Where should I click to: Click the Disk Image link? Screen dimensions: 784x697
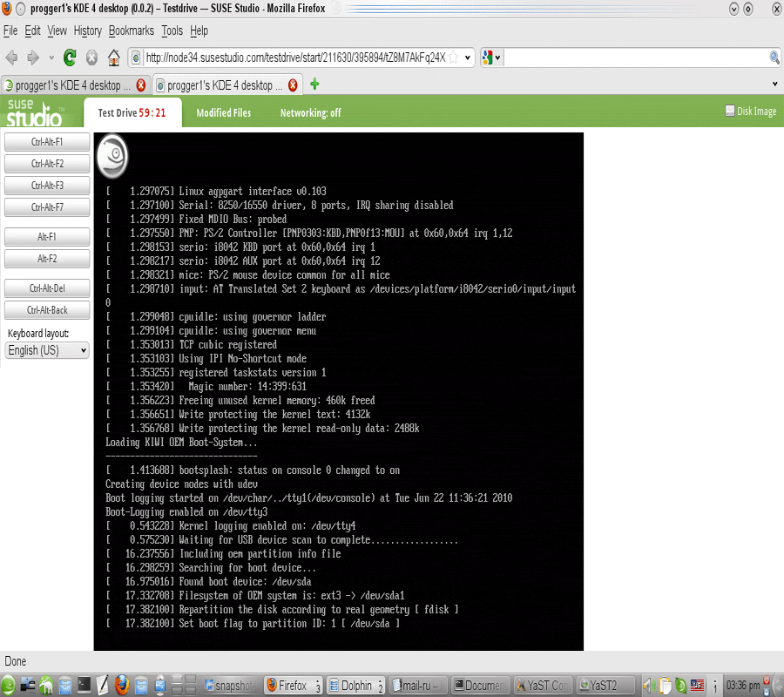pyautogui.click(x=751, y=111)
